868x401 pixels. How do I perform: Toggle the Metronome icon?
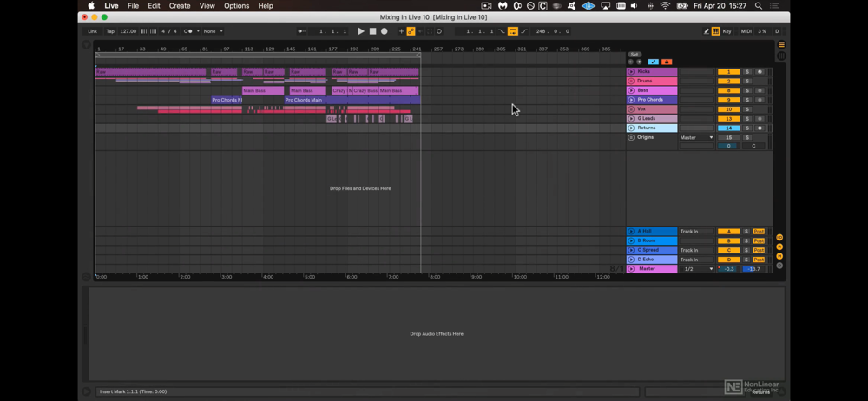(x=187, y=31)
